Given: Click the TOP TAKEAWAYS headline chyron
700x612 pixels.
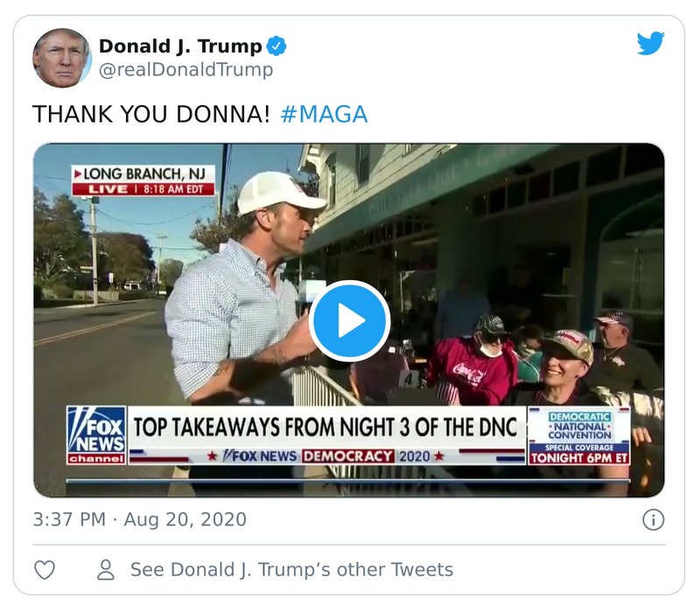Looking at the screenshot, I should [x=324, y=425].
